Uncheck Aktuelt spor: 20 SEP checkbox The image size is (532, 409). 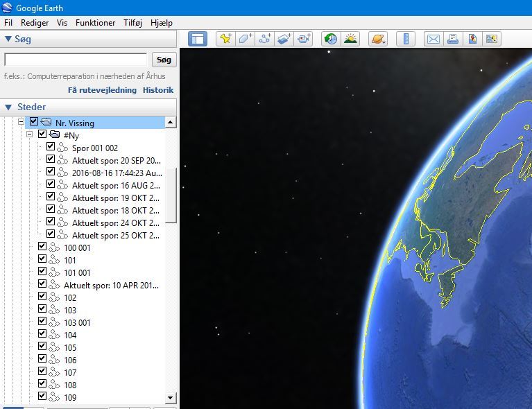click(51, 159)
